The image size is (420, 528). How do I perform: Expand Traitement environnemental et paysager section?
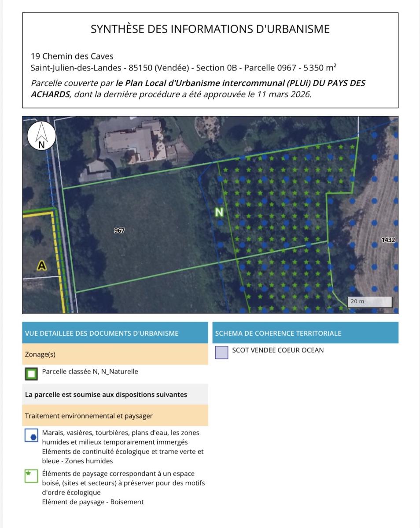click(115, 416)
